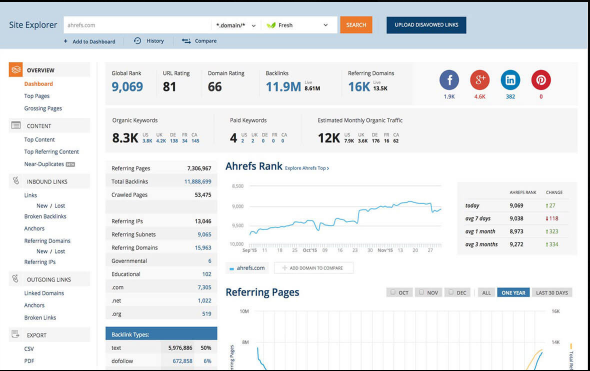Click Add Domain to Compare
This screenshot has height=371, width=590.
tap(314, 268)
